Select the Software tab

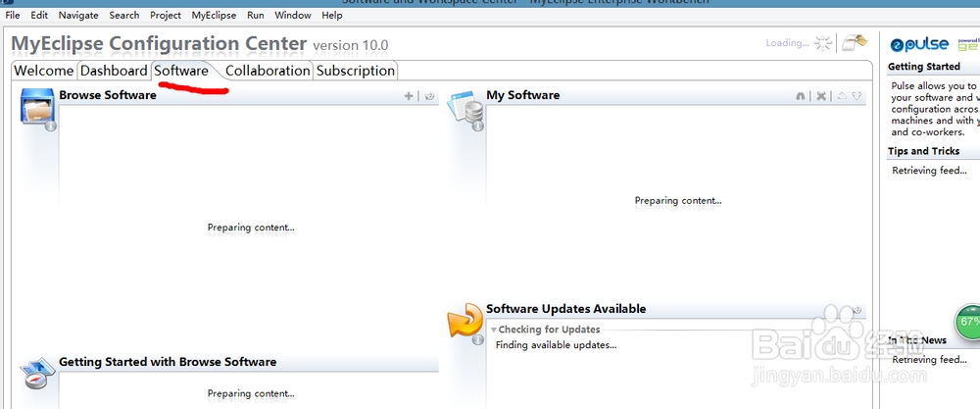[x=181, y=71]
